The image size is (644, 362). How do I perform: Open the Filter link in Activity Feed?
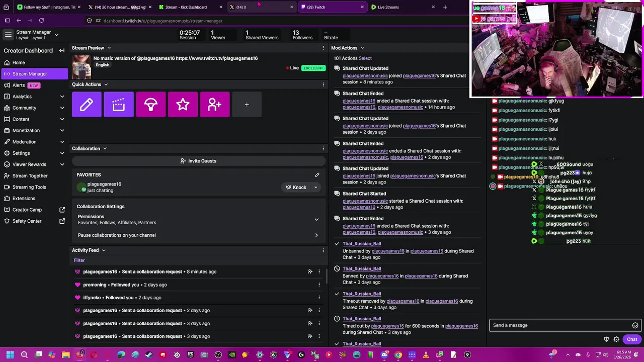pos(79,260)
